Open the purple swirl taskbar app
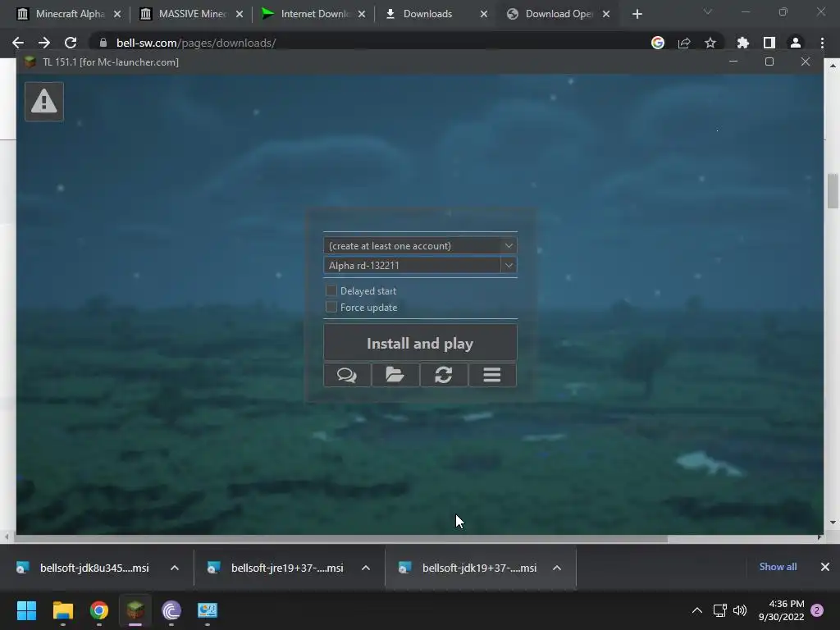This screenshot has height=630, width=840. (171, 610)
